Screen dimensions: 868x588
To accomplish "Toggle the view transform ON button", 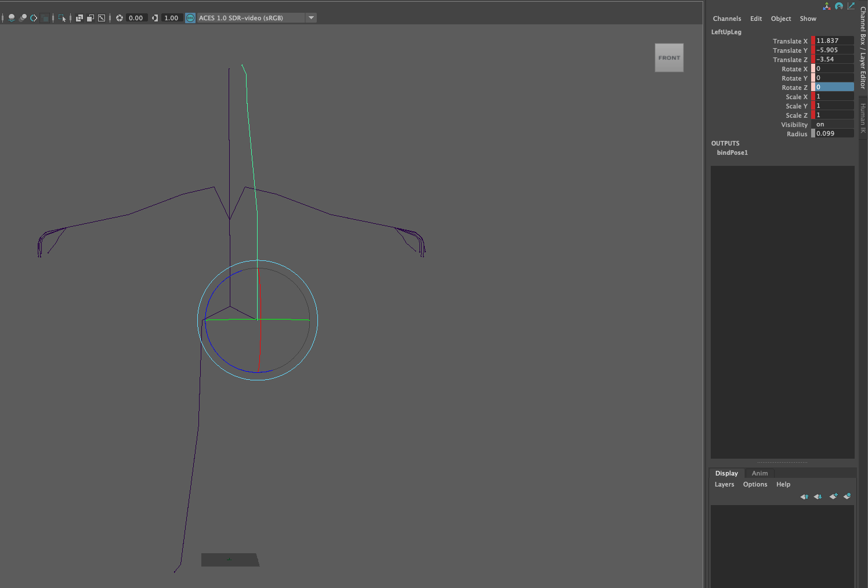I will [x=190, y=18].
